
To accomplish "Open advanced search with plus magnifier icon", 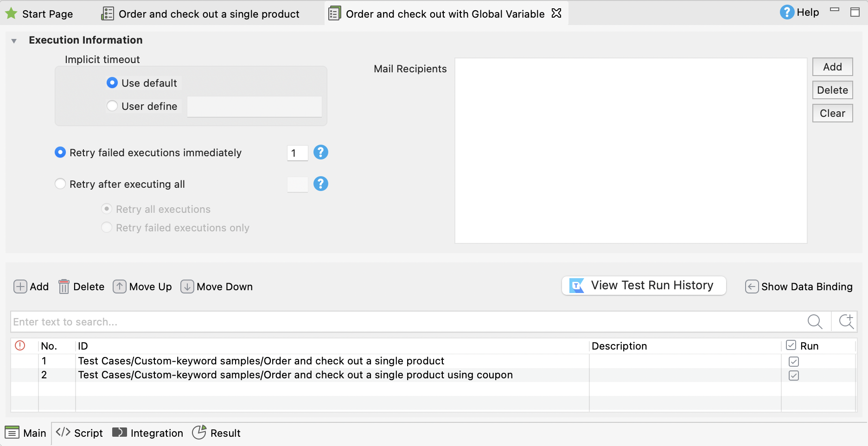I will coord(846,322).
